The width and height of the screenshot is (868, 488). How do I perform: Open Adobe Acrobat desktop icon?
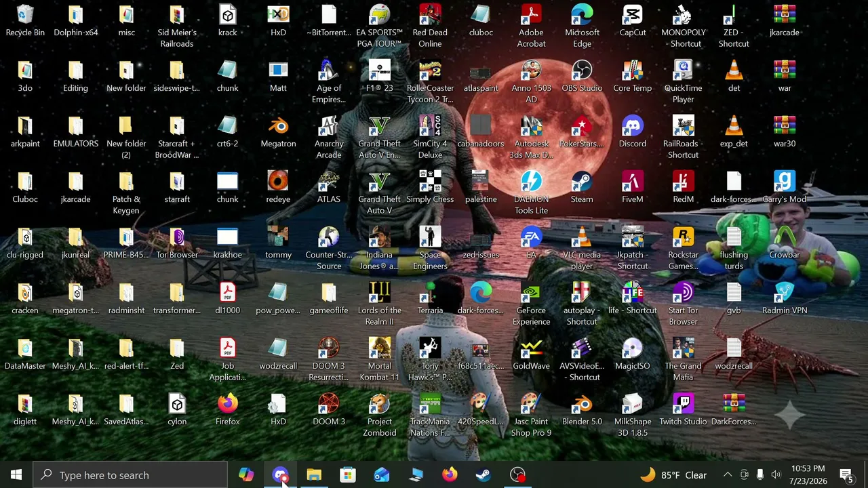click(x=531, y=26)
